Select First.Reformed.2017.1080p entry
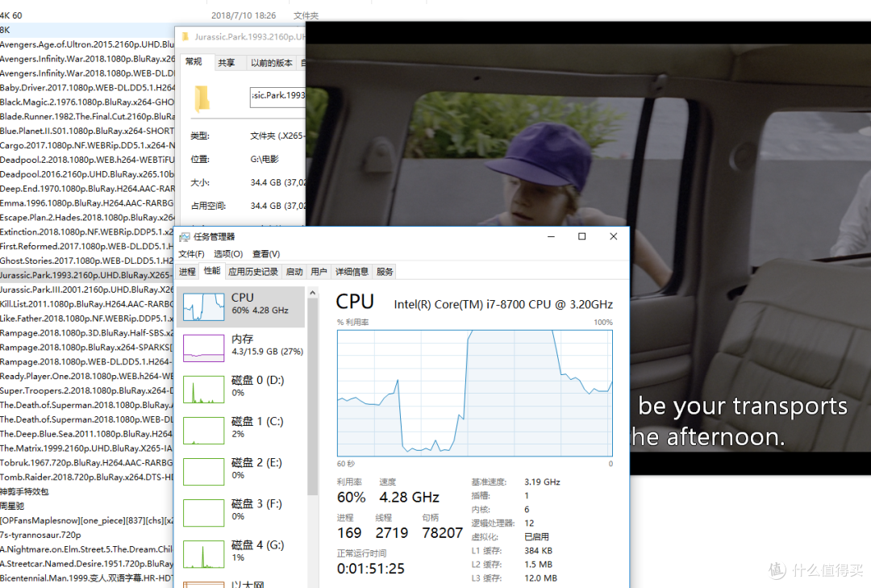Viewport: 871px width, 588px height. click(87, 247)
